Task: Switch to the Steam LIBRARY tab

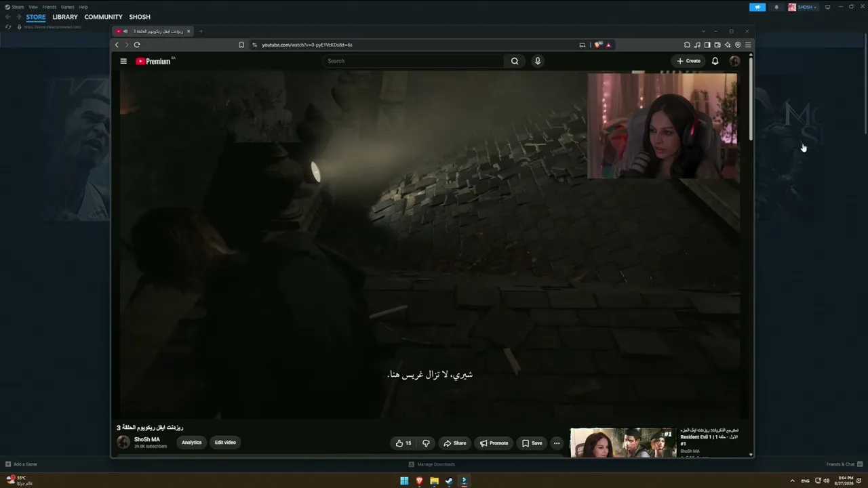Action: (x=65, y=17)
